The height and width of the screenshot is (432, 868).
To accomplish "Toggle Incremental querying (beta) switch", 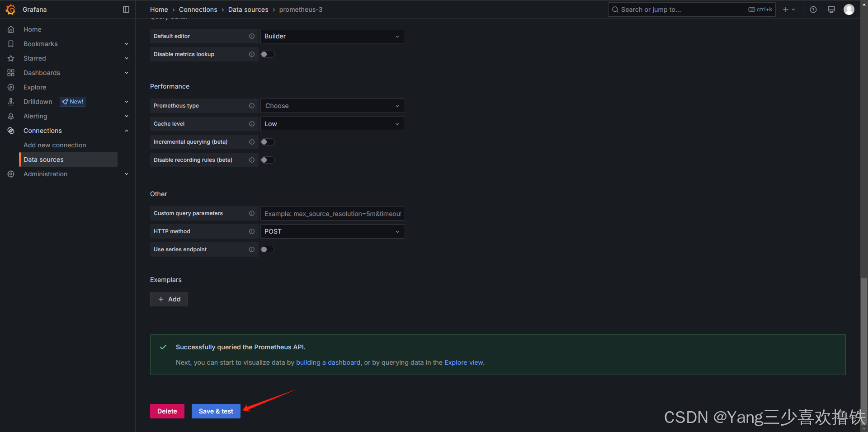I will point(268,142).
